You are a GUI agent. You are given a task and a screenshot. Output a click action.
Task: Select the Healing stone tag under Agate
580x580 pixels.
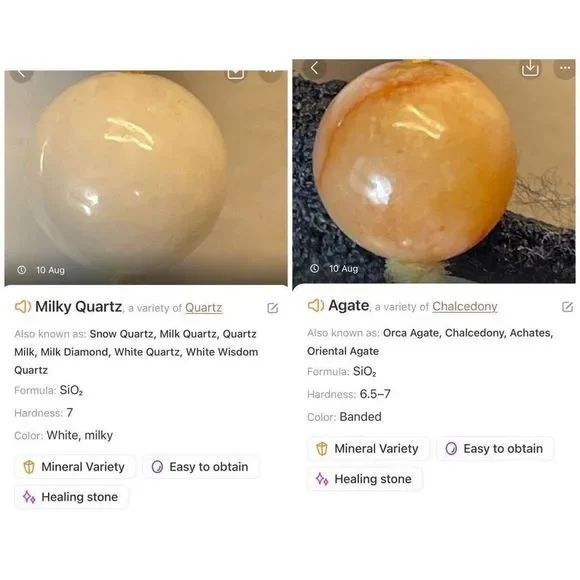click(x=365, y=479)
